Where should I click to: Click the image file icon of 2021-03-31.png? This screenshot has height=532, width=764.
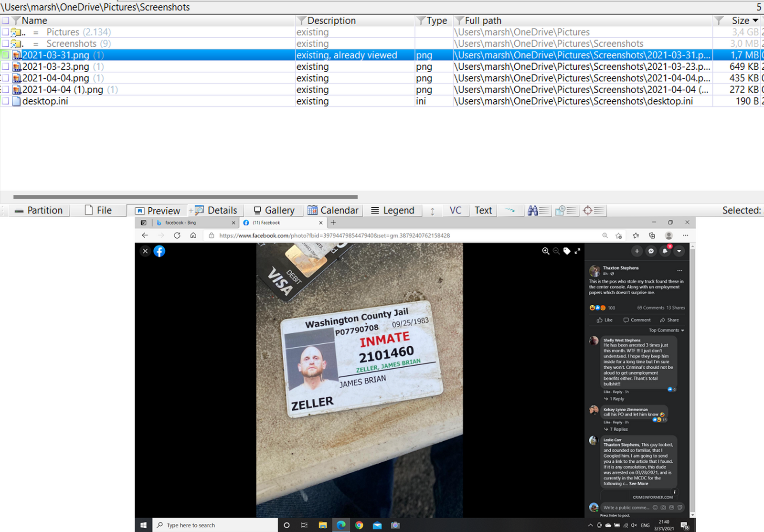point(17,55)
